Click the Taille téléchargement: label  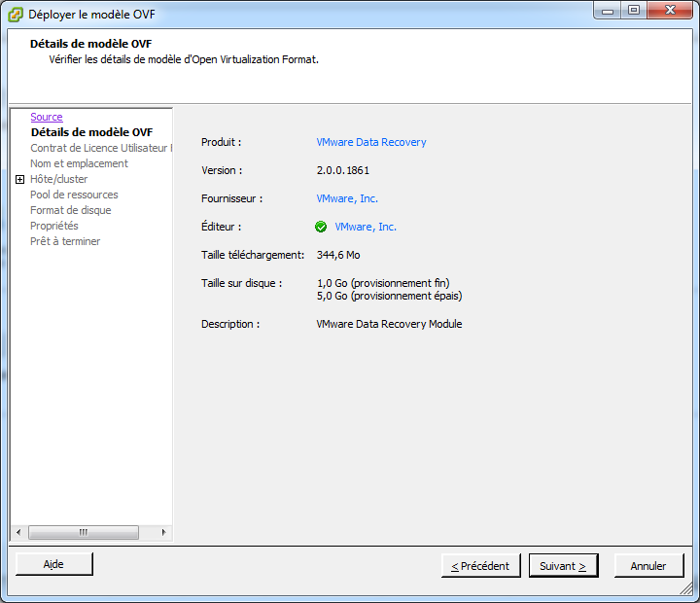point(253,255)
